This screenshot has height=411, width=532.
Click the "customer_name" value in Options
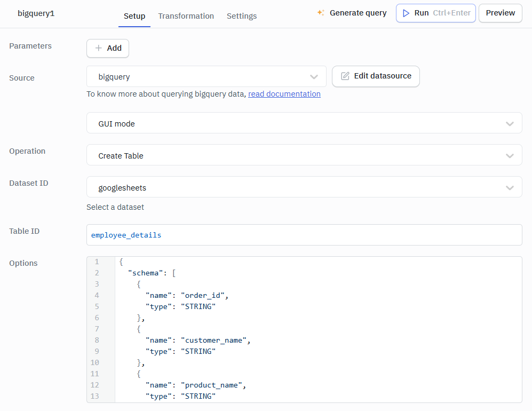(x=213, y=341)
